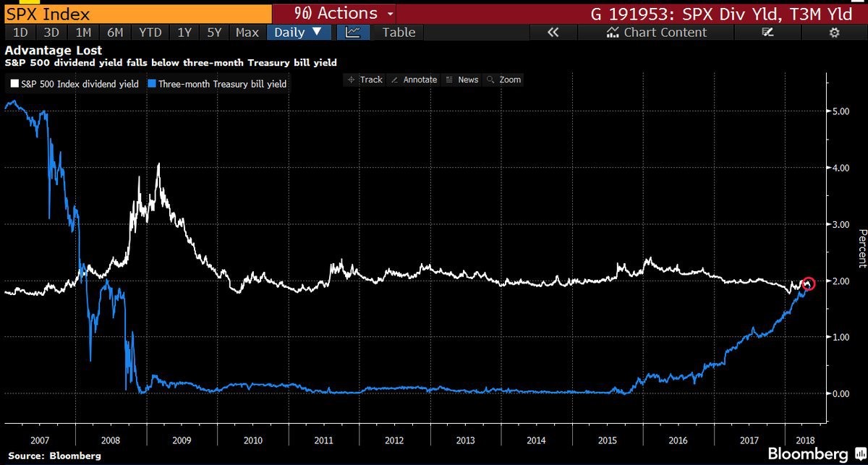Viewport: 868px width, 465px height.
Task: Activate the Track crosshair tool
Action: pos(365,80)
